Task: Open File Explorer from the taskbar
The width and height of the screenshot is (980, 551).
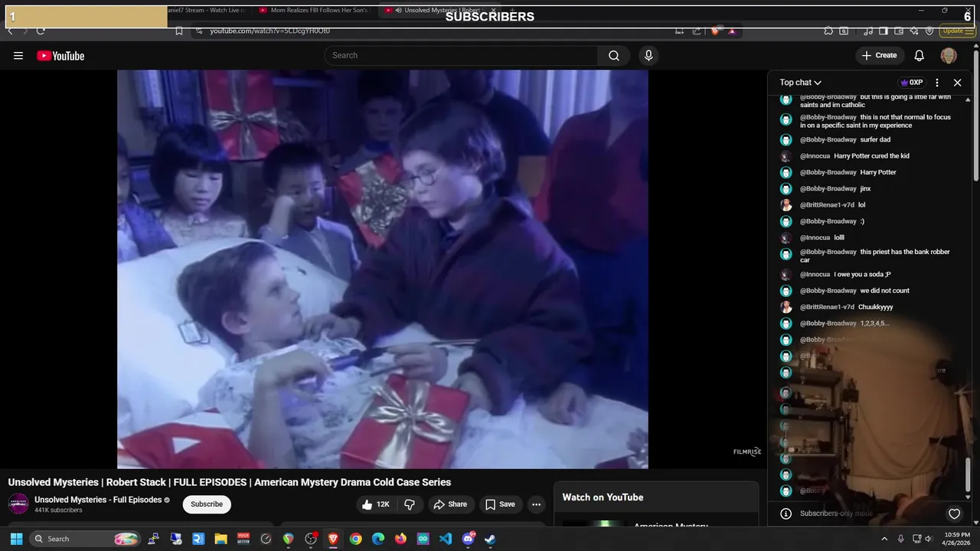Action: [220, 539]
